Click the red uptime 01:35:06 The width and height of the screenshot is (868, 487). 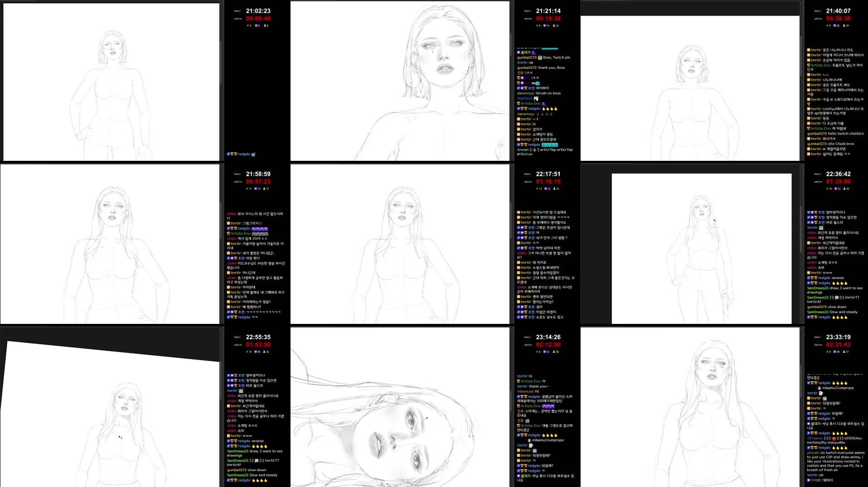point(838,182)
